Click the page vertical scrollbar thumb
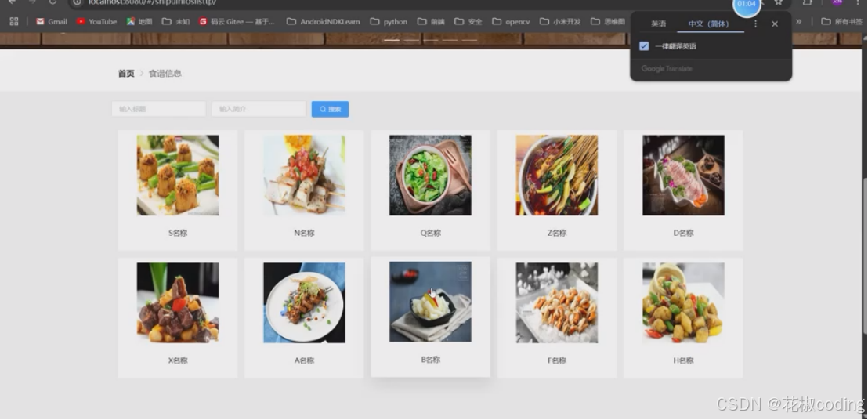The image size is (868, 420). (x=864, y=255)
